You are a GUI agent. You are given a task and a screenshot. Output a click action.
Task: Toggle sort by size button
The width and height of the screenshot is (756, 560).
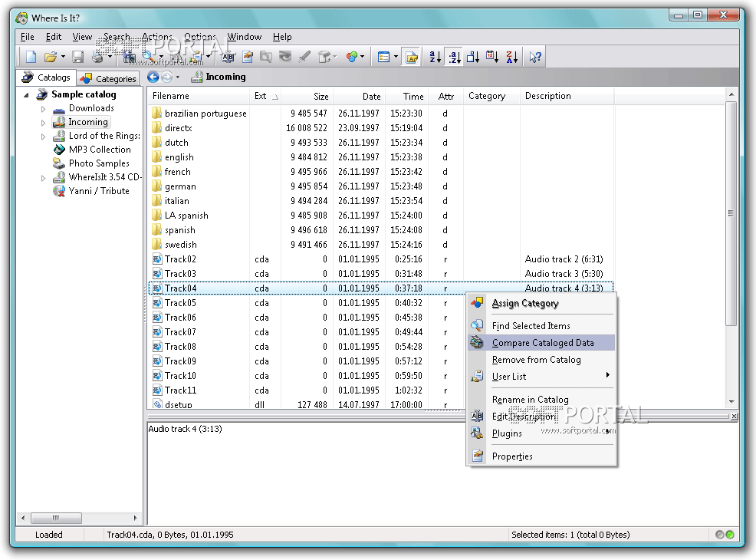tap(473, 57)
